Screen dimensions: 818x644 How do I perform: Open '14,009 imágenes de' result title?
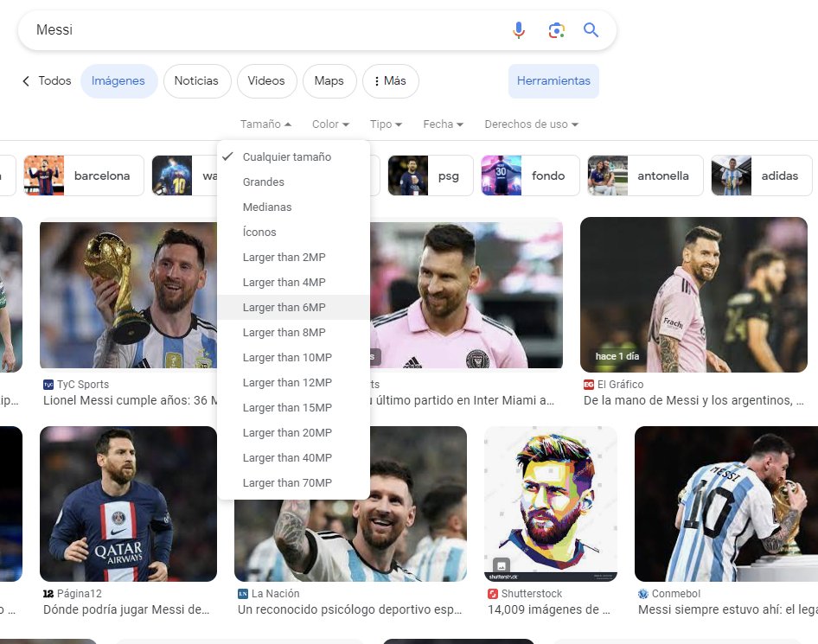[x=549, y=609]
